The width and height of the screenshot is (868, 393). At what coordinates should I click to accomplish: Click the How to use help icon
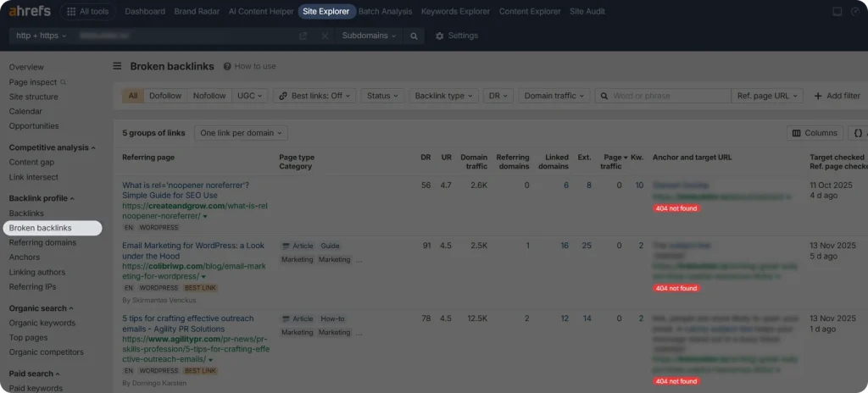[x=227, y=66]
